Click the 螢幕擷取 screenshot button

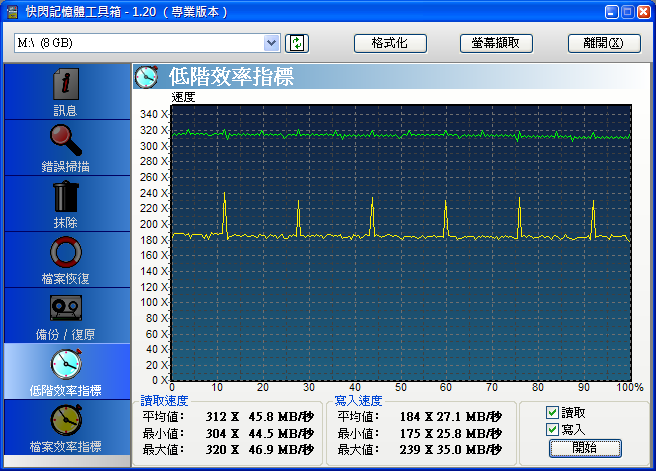[496, 43]
